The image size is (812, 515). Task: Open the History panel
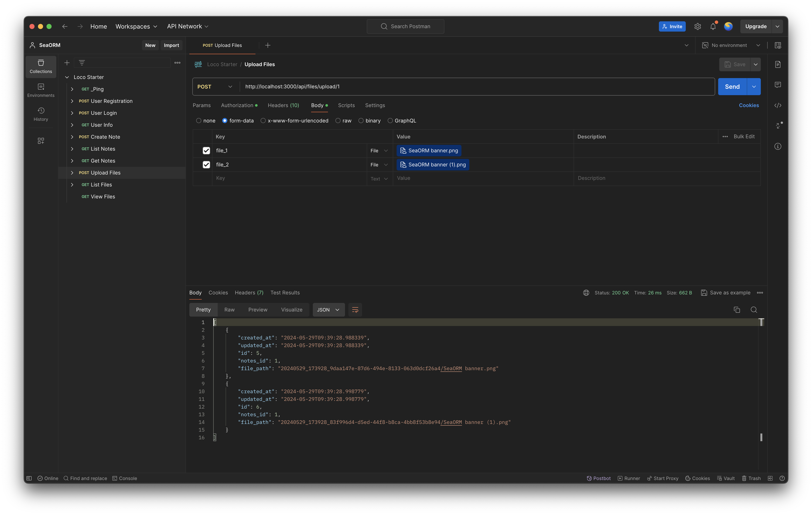coord(41,114)
